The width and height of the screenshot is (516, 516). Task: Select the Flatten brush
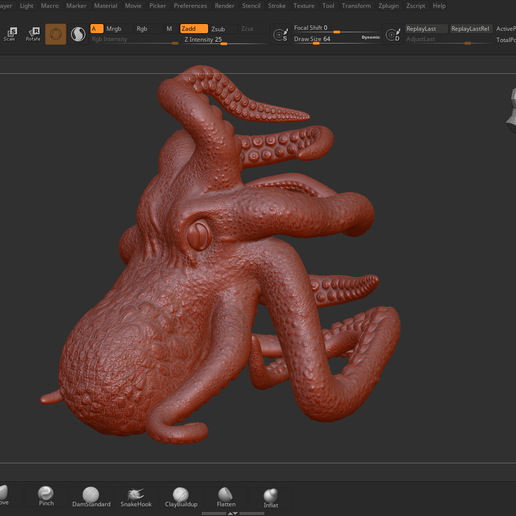(x=226, y=497)
